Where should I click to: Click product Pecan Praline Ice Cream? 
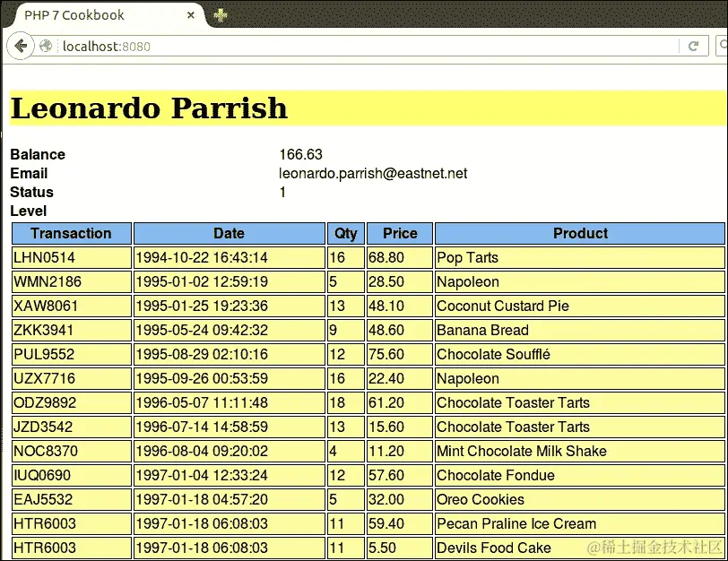point(580,523)
